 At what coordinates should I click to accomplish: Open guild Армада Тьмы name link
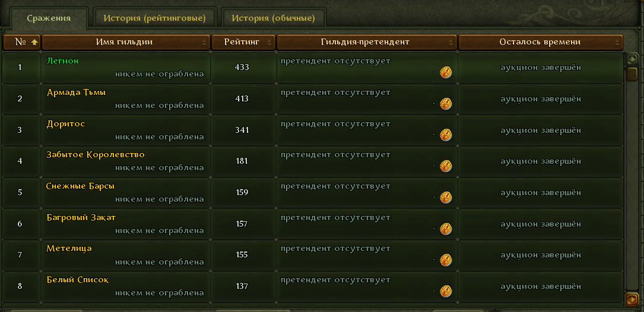76,93
